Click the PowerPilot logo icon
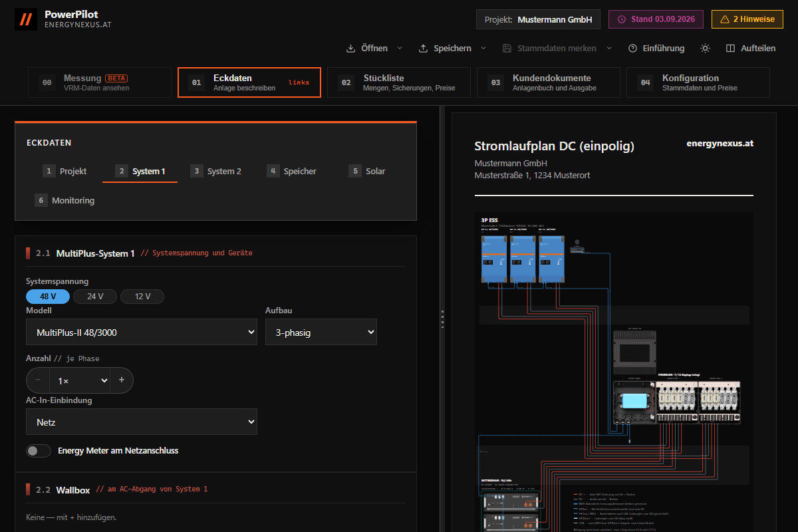 [x=26, y=19]
